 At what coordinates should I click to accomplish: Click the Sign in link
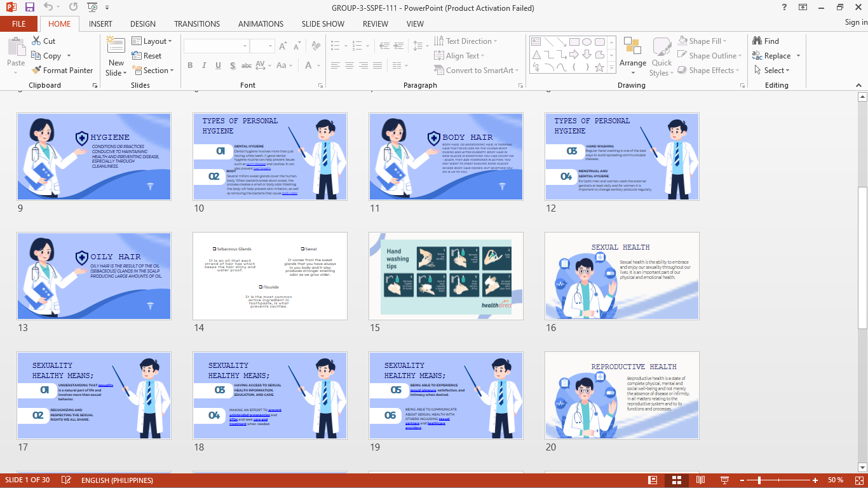click(x=856, y=22)
